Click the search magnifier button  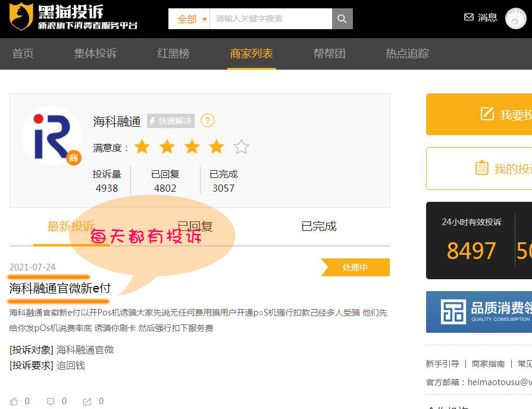coord(342,18)
